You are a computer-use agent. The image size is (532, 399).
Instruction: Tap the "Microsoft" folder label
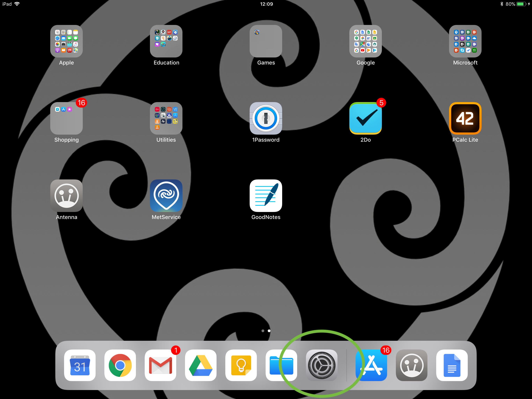coord(465,63)
